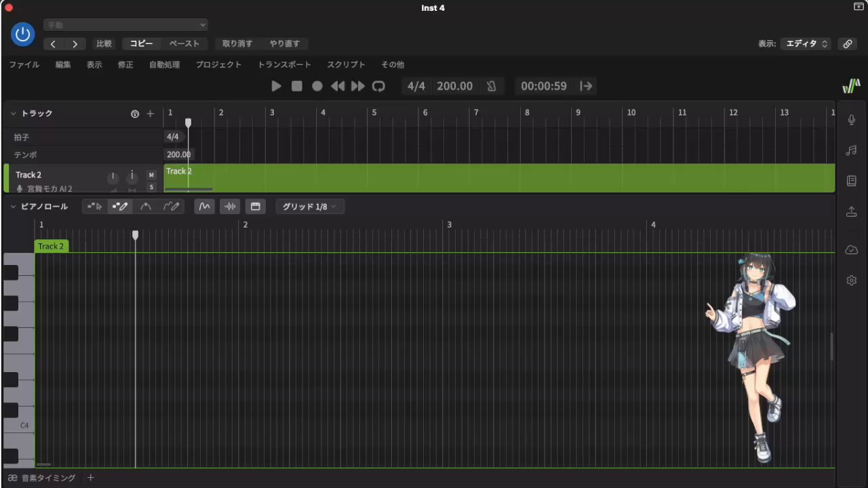Click the 200.00 marker in テンポ row
868x488 pixels.
pos(179,155)
